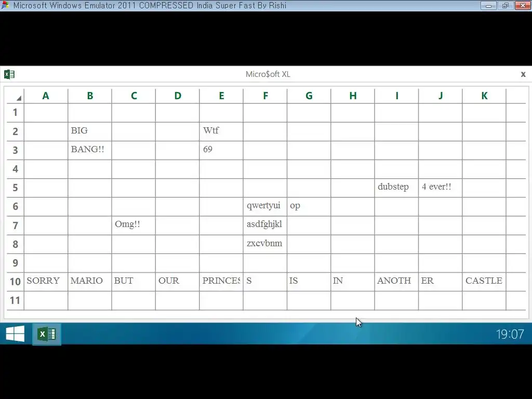Minimize the Windows Emulator window
This screenshot has width=532, height=399.
[x=488, y=5]
